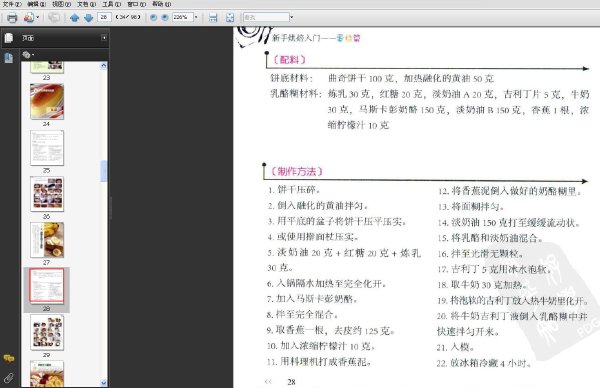This screenshot has width=600, height=388.
Task: Select the page 25 thumbnail
Action: [x=47, y=148]
